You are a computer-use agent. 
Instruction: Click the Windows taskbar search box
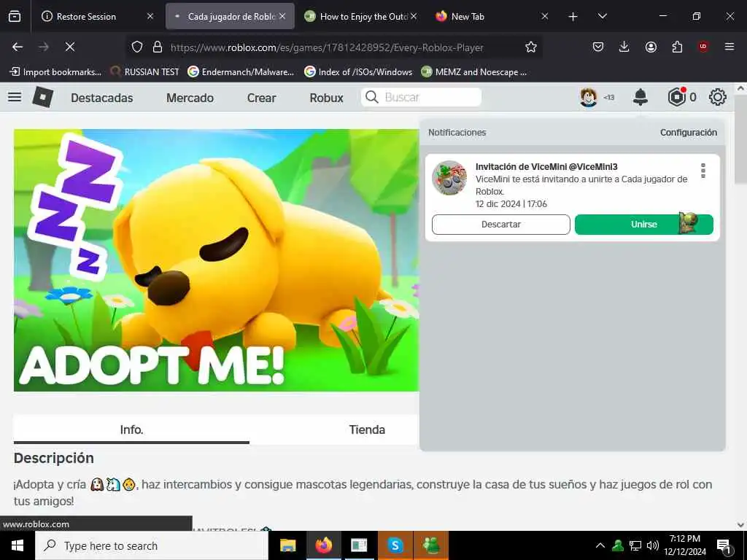click(x=152, y=545)
